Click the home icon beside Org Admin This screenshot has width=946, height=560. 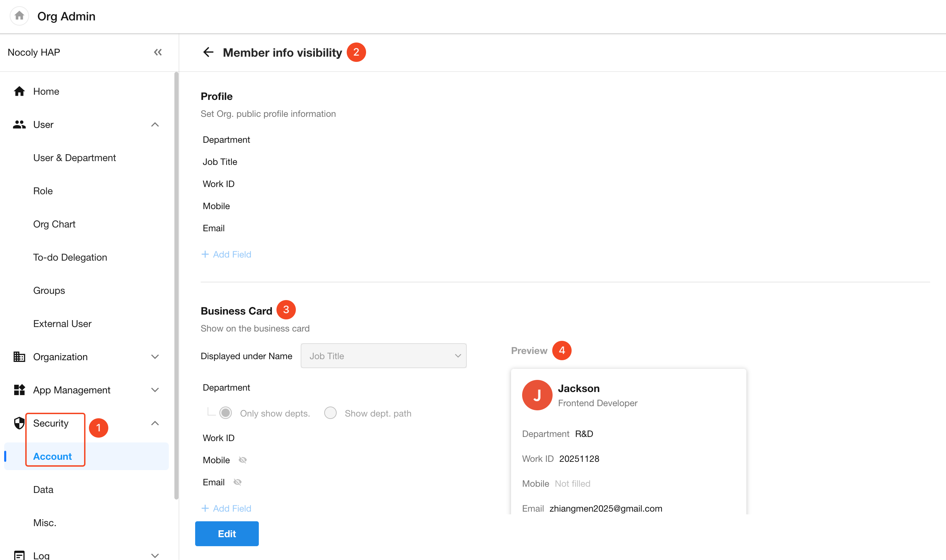[19, 16]
